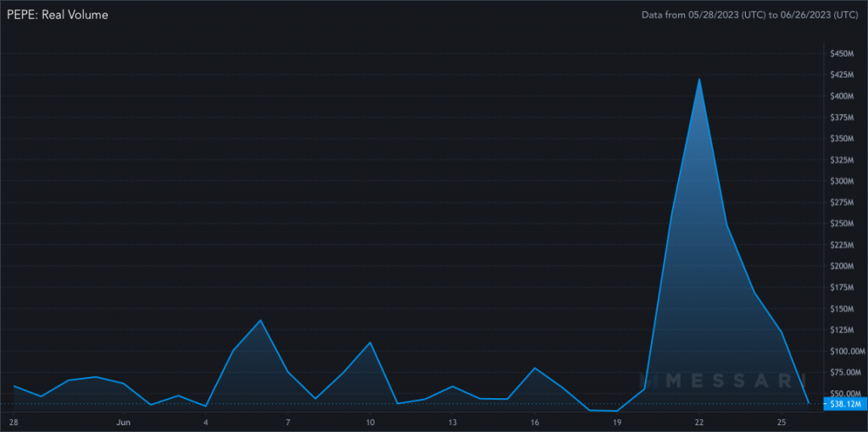Click the 19 x-axis date label

coord(616,423)
